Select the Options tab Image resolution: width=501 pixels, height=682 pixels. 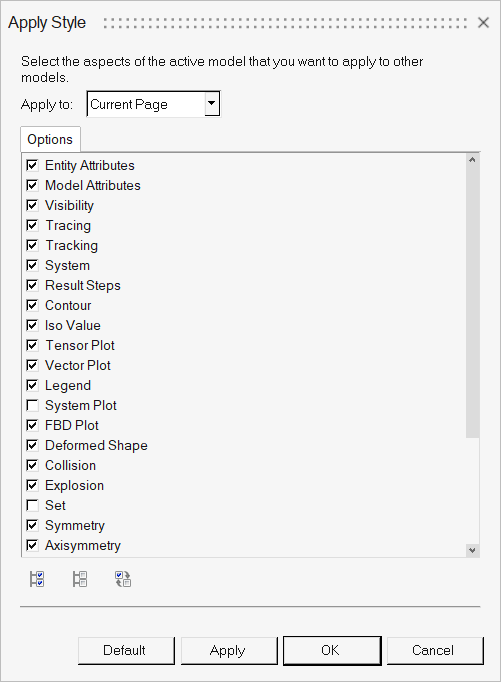tap(50, 139)
